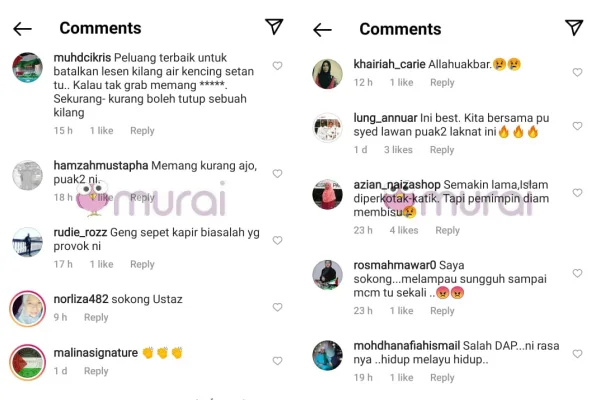Reply to rosmahmawar0's comment

tap(442, 311)
